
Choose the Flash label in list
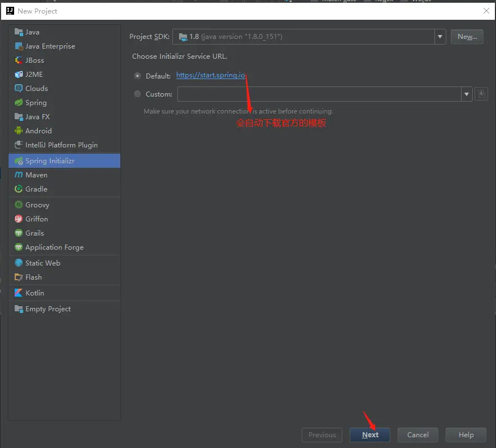click(33, 277)
